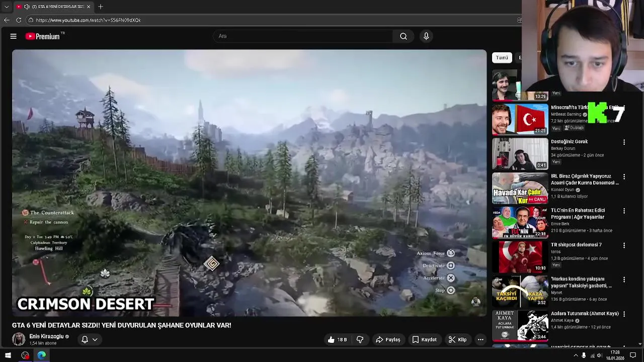The image size is (644, 362).
Task: Open Desteğiniz Gerek video title
Action: tap(569, 142)
